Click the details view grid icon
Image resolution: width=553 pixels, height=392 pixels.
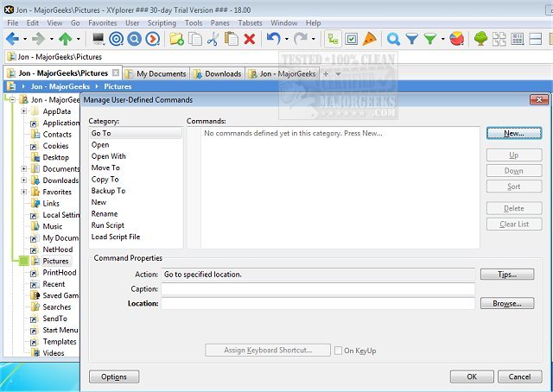(x=517, y=39)
